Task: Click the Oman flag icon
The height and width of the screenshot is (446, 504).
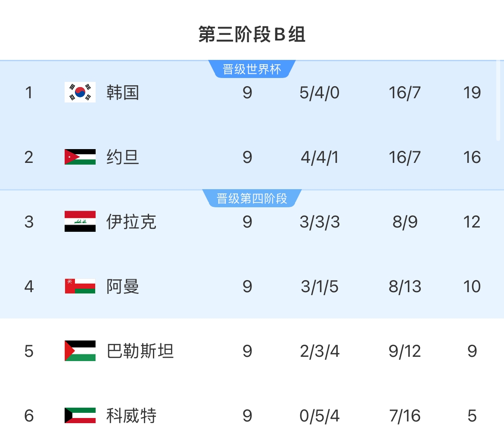Action: pos(80,286)
